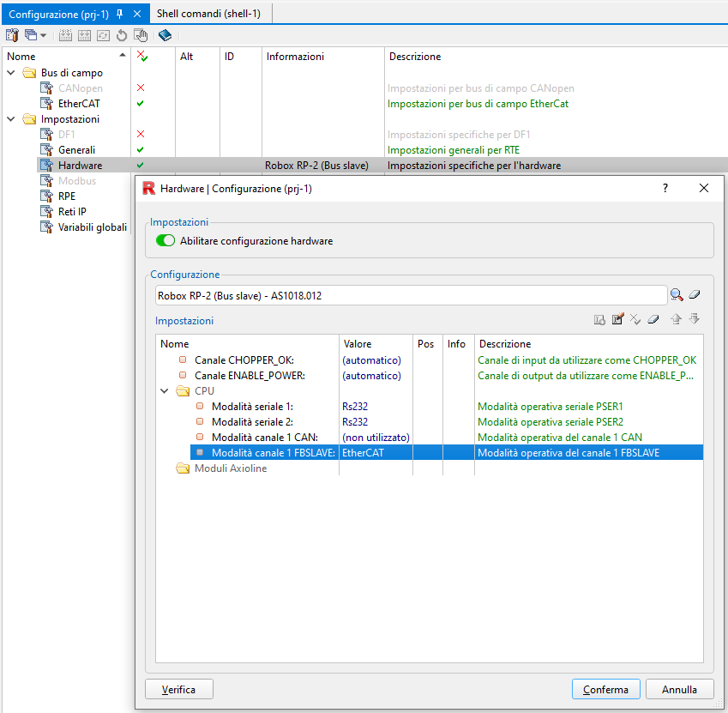Toggle the green check enabled mark for EtherCAT
Screen dimensions: 728x713
[141, 104]
